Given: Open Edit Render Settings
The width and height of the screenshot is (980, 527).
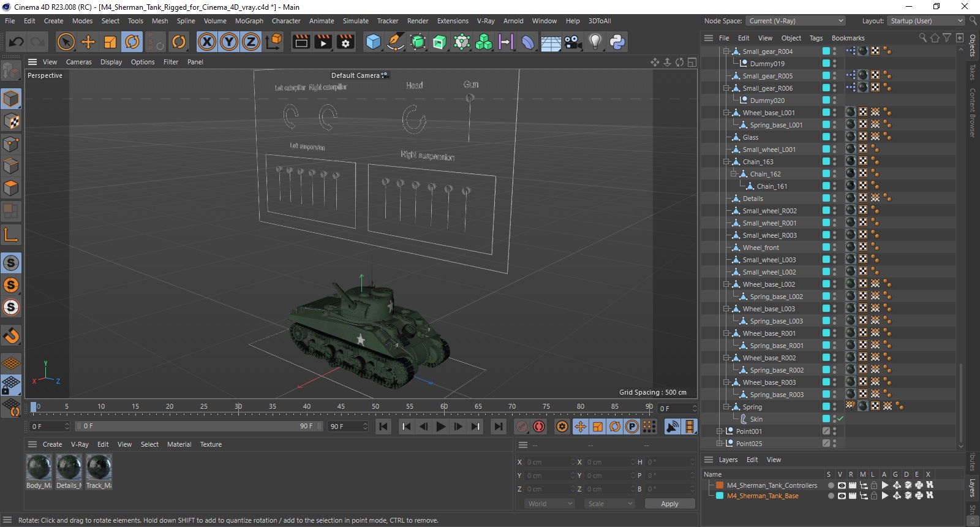Looking at the screenshot, I should pyautogui.click(x=346, y=42).
